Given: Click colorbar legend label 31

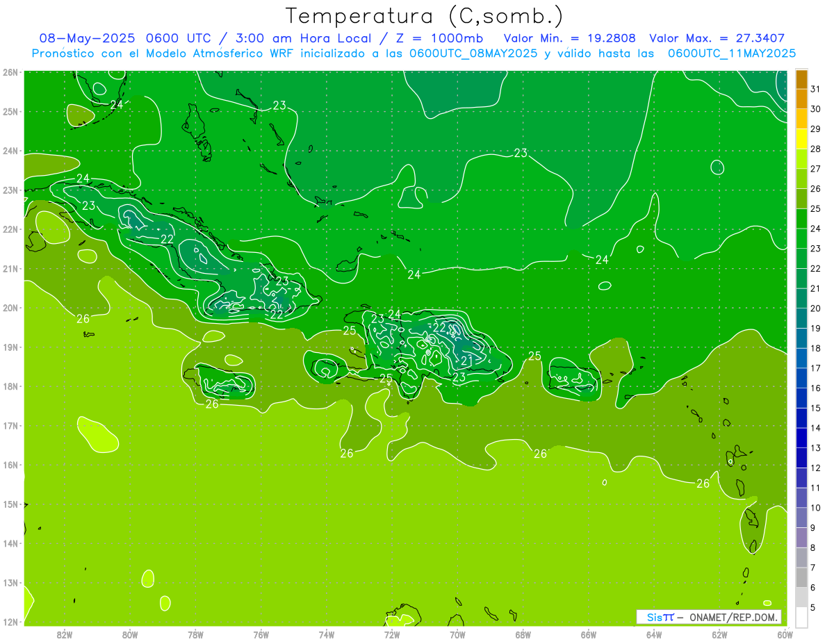Looking at the screenshot, I should [x=815, y=89].
